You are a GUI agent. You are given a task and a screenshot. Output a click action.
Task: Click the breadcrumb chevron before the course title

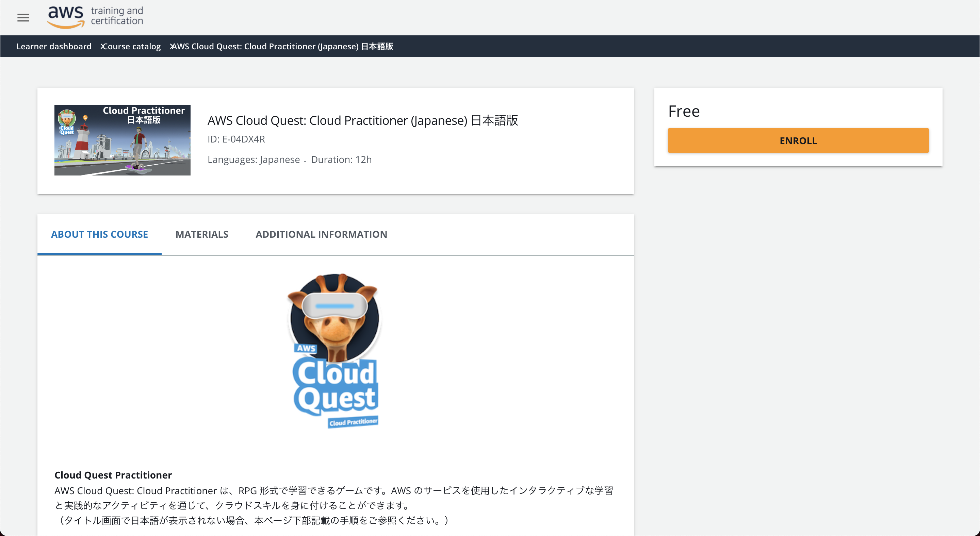[172, 46]
